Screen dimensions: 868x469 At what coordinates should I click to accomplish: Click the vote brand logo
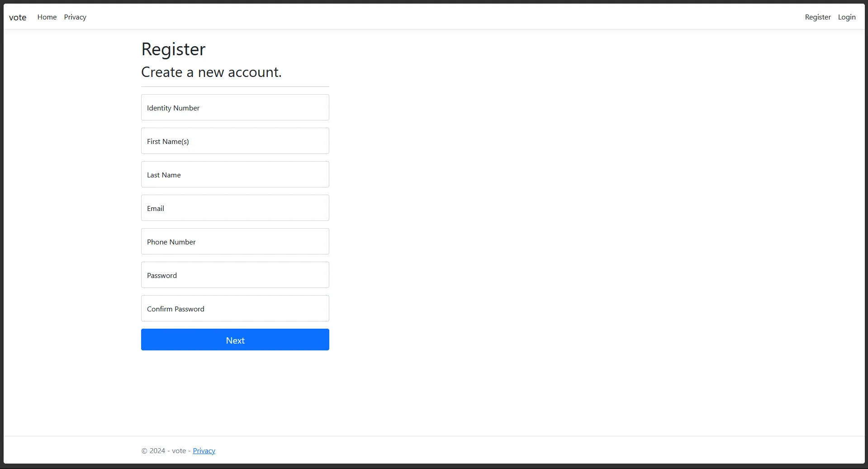point(18,17)
